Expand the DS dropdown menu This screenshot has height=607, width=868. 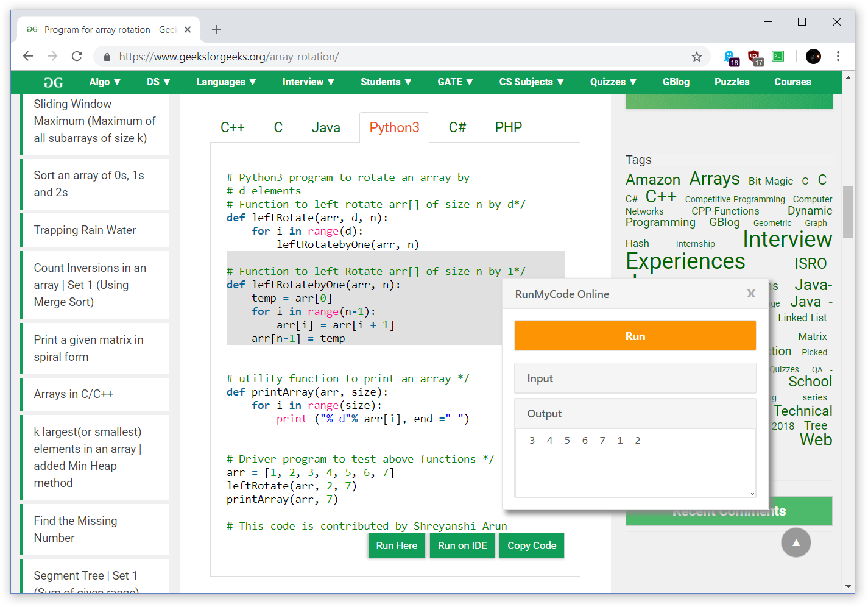tap(158, 82)
